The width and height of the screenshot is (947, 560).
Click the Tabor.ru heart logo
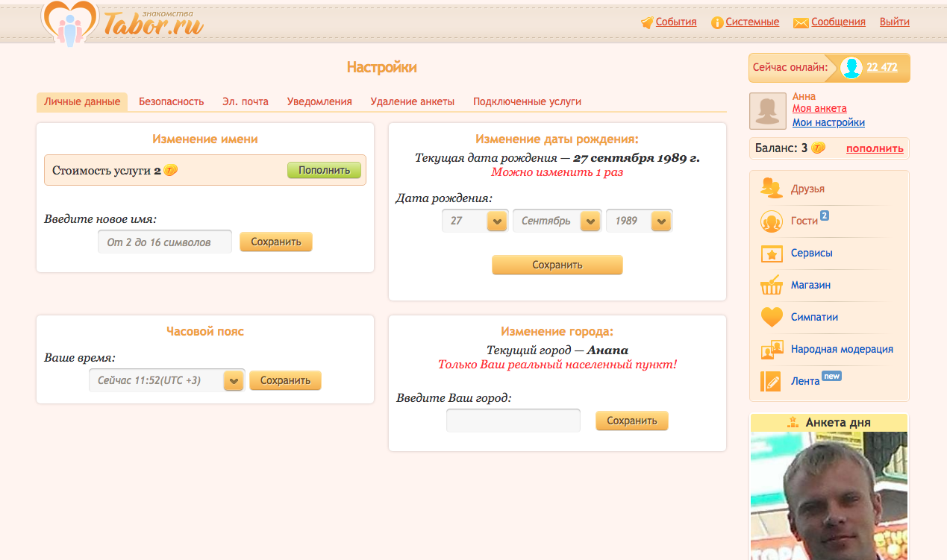click(x=69, y=23)
